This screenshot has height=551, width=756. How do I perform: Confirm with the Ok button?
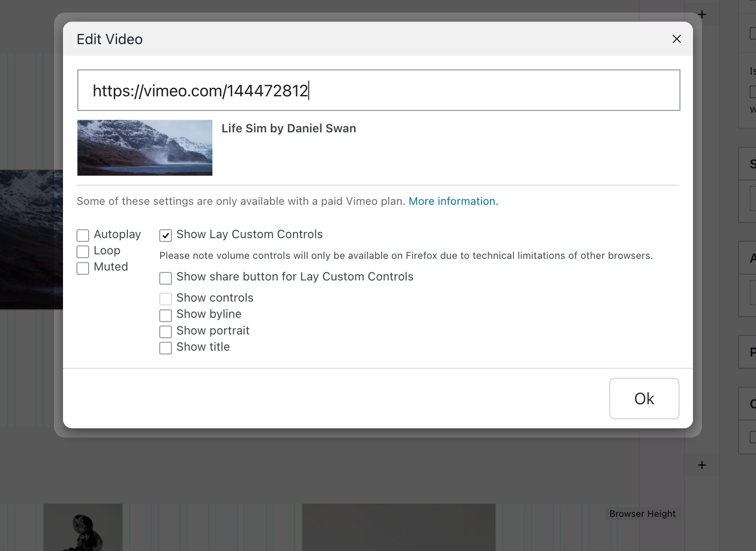point(644,398)
